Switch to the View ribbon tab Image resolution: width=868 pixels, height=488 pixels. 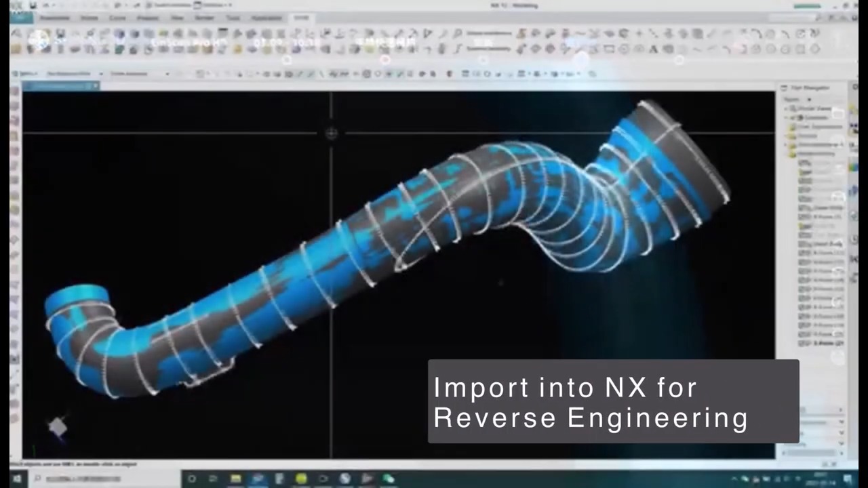click(177, 18)
